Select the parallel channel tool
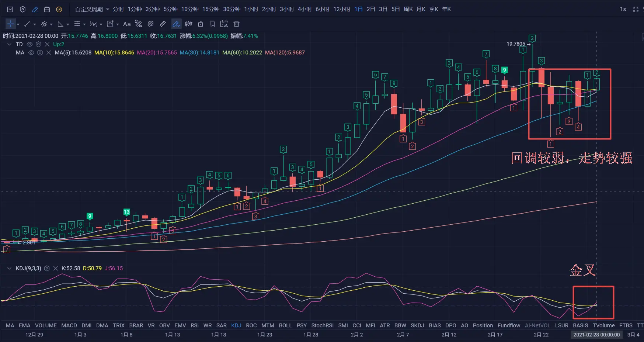Viewport: 644px width, 342px height. (43, 24)
